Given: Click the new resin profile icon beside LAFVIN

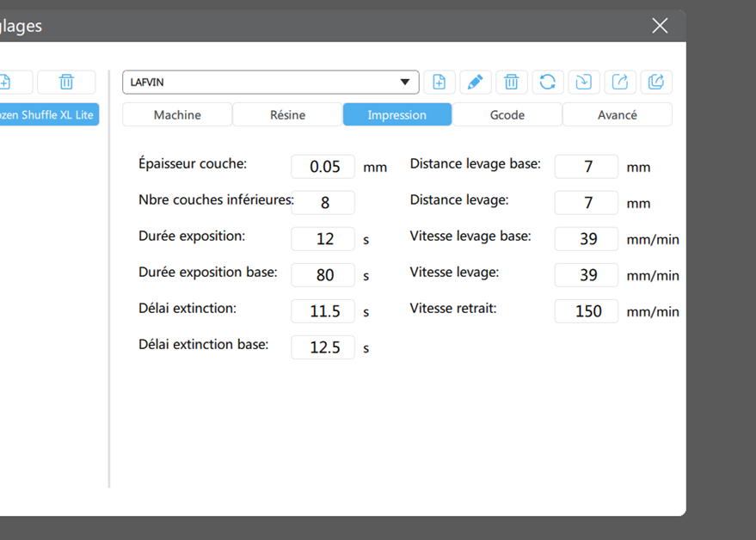Looking at the screenshot, I should (x=439, y=82).
